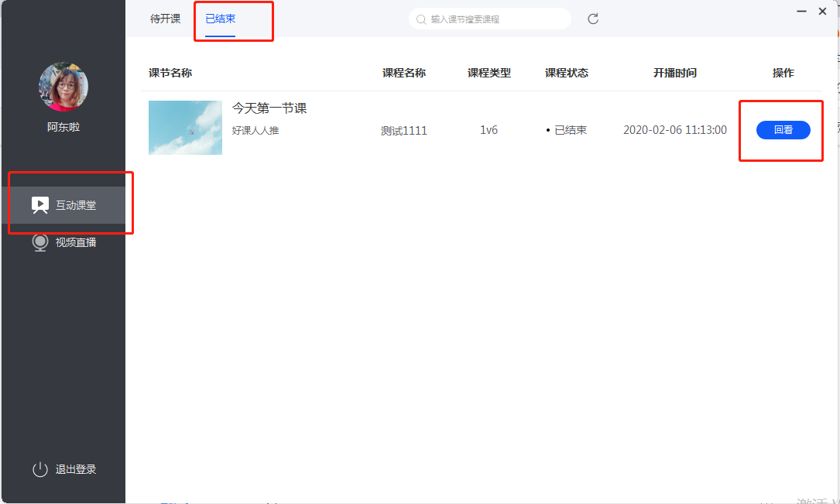The height and width of the screenshot is (504, 840).
Task: Click 回看 to replay the lesson
Action: (x=783, y=130)
